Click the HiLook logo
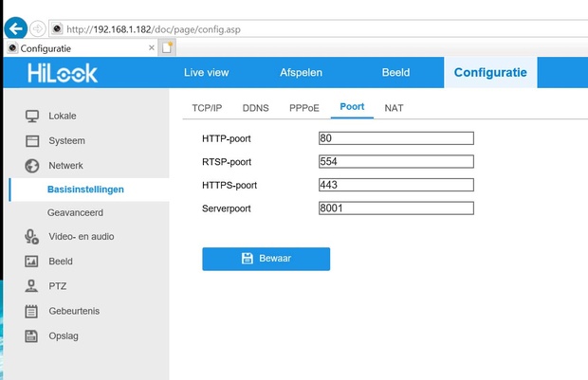588x380 pixels. coord(63,73)
